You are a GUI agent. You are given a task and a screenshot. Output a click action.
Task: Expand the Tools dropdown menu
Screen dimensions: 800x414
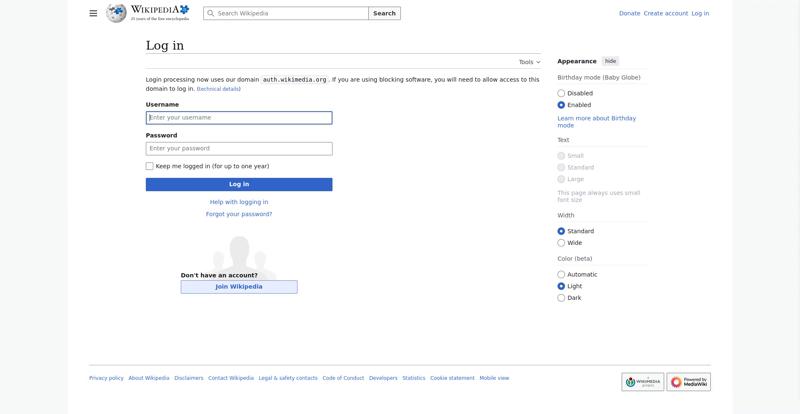(529, 62)
